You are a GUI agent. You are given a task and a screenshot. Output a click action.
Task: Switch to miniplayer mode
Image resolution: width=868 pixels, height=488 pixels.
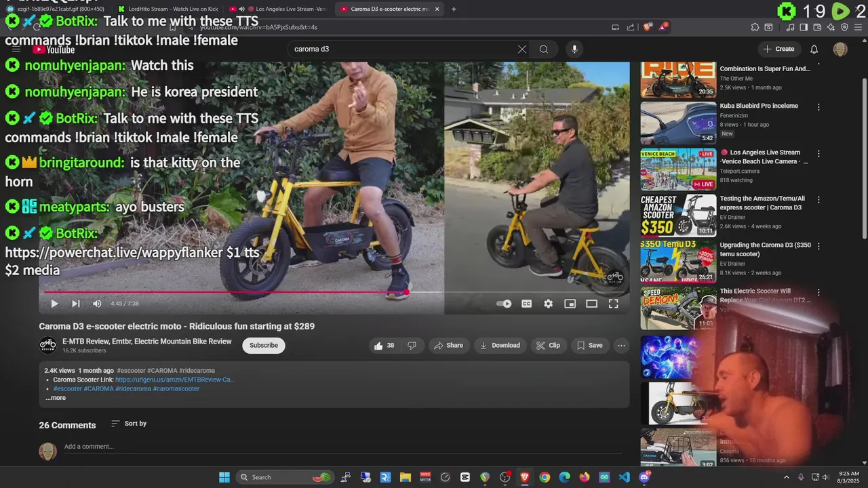coord(570,304)
